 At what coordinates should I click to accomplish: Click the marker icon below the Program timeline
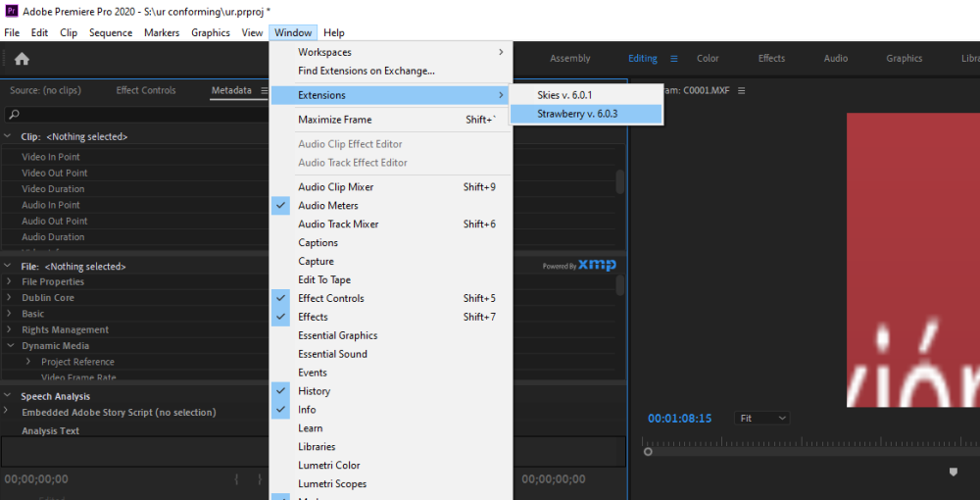954,472
